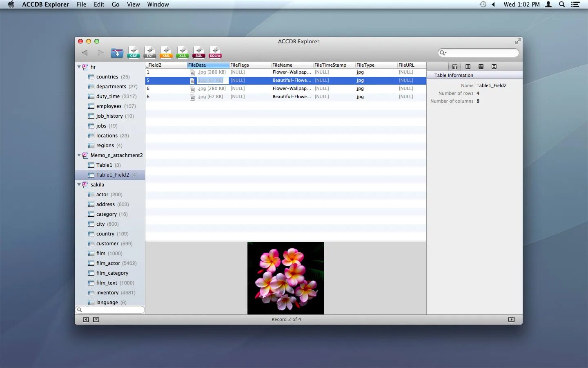Open ACCDB Explorer application menu
Viewport: 588px width, 368px height.
pos(45,4)
